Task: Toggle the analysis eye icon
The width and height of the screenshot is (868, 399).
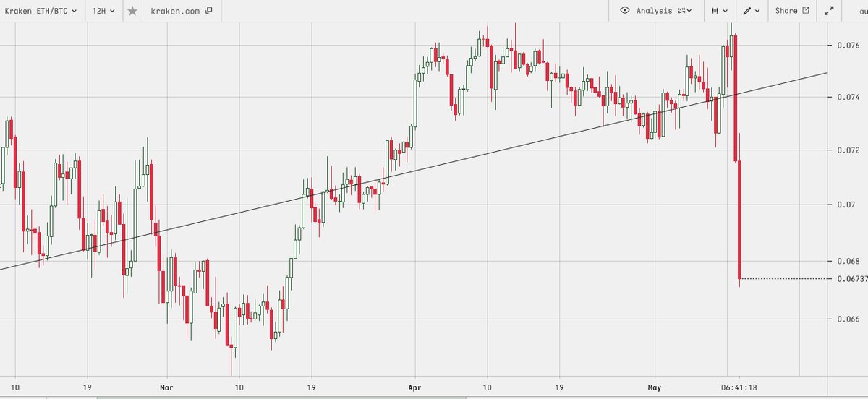Action: [x=625, y=11]
